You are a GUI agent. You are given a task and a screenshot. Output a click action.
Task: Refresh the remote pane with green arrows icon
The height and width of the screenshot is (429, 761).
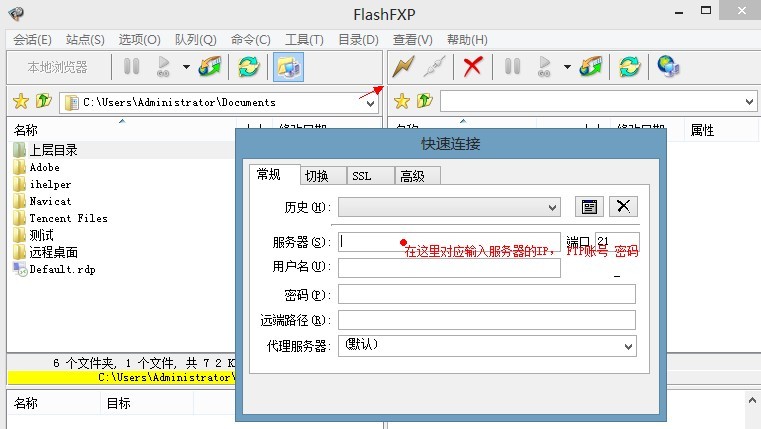[629, 66]
